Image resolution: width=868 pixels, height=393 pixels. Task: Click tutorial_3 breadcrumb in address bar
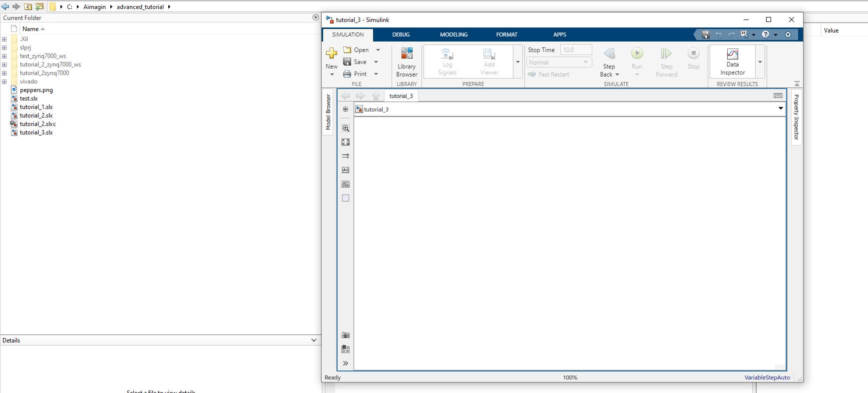tap(376, 109)
